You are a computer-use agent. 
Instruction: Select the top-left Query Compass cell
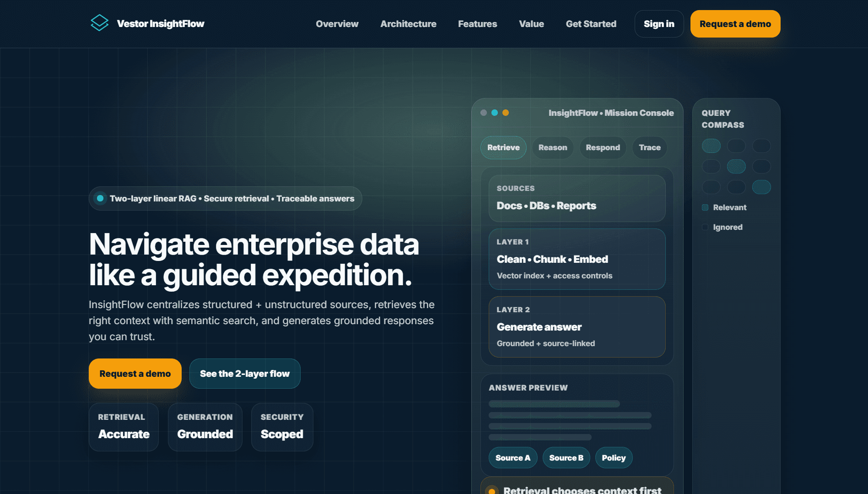coord(711,146)
